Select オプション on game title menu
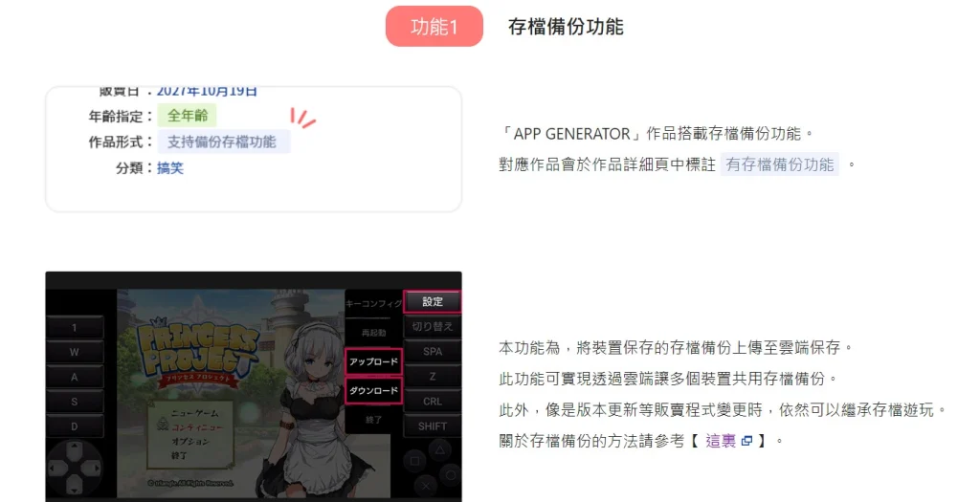Image resolution: width=980 pixels, height=502 pixels. click(x=190, y=441)
